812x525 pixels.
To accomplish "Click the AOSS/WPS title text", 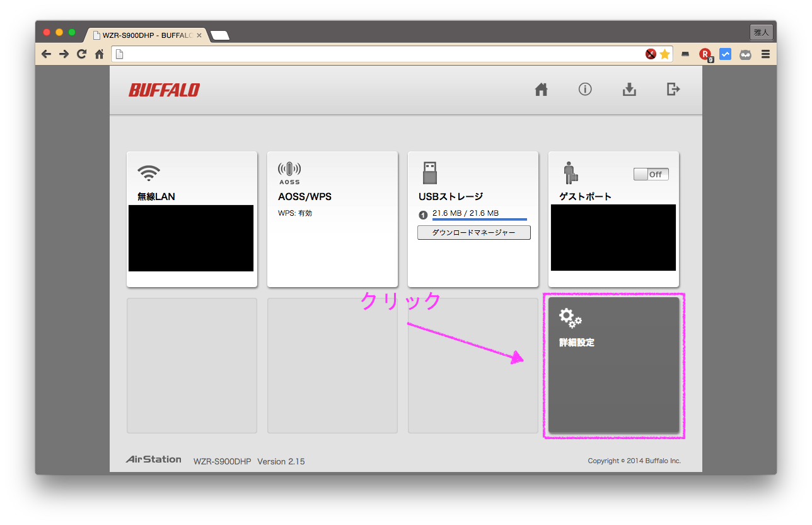I will point(304,196).
